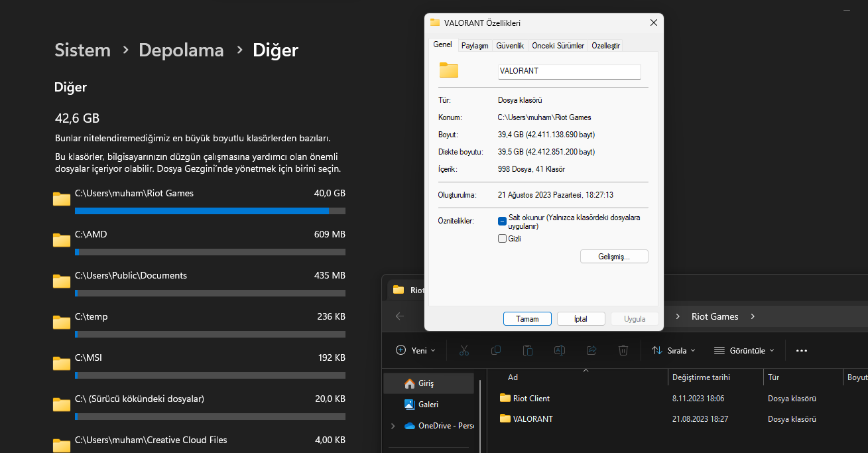Select the Genel tab

point(442,44)
